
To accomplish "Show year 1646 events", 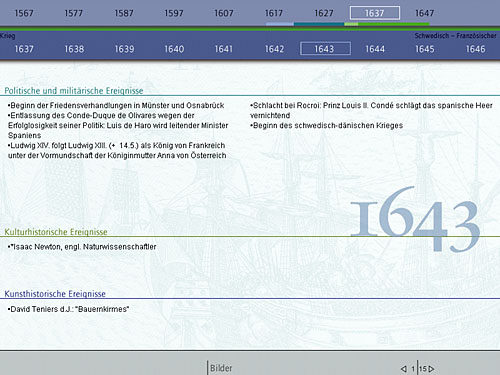I will (x=475, y=49).
